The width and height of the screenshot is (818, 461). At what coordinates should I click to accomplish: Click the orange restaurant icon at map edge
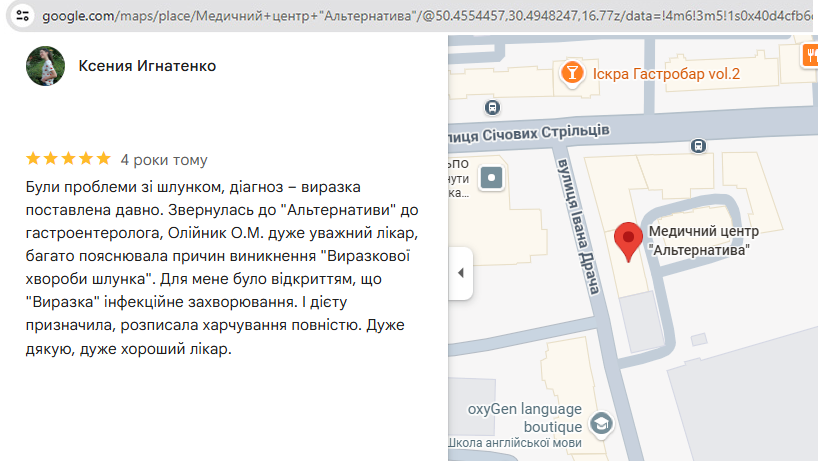[807, 58]
